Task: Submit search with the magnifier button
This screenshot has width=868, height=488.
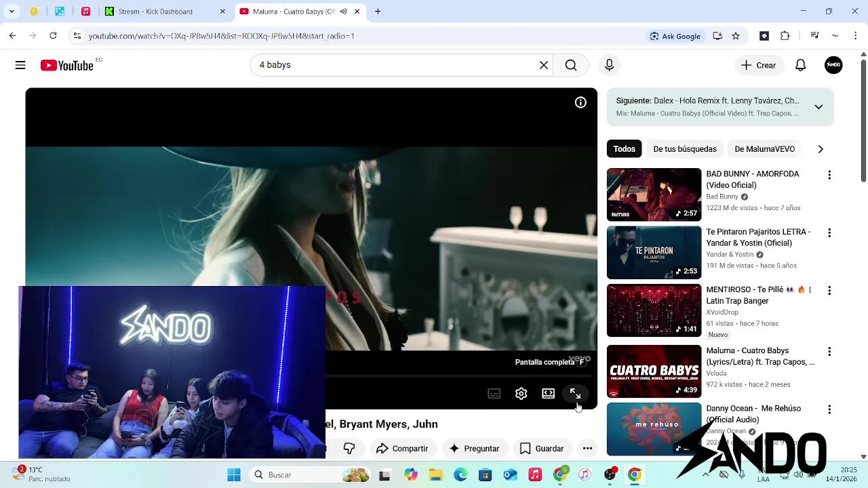Action: click(571, 65)
